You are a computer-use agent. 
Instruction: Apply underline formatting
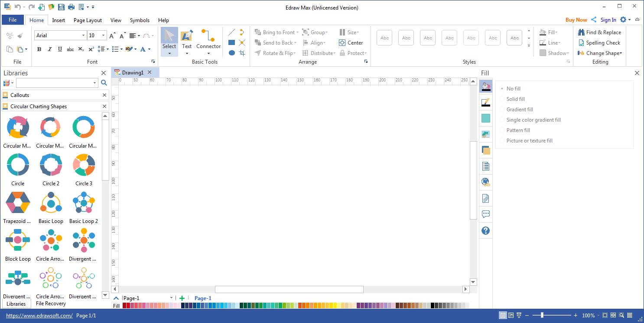coord(60,49)
